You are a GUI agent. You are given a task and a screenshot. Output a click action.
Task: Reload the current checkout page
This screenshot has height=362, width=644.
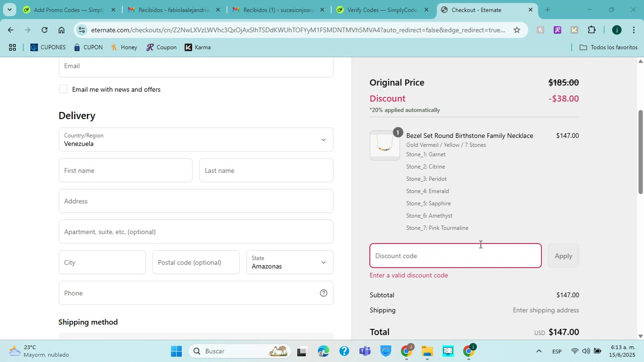tap(45, 30)
